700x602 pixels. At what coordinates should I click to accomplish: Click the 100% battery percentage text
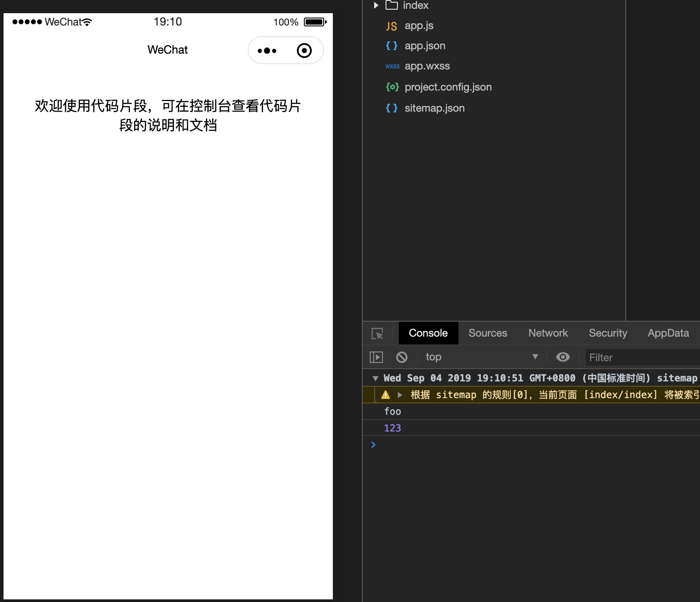click(286, 22)
